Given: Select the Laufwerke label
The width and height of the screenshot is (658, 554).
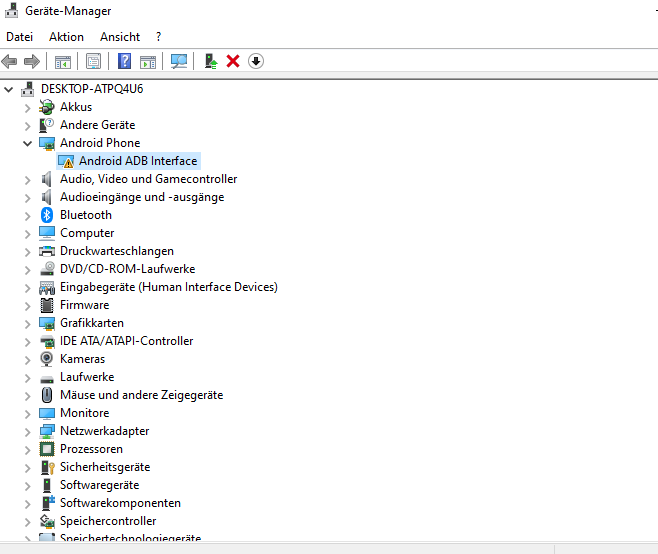Looking at the screenshot, I should 87,377.
